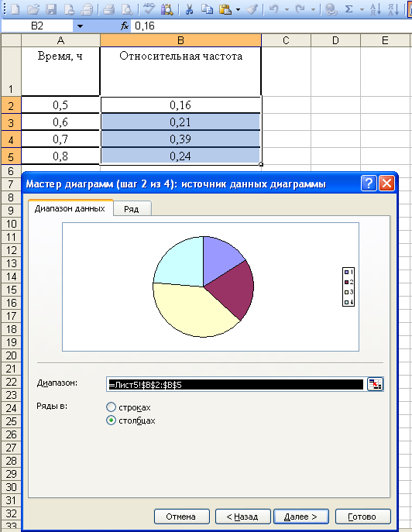
Task: Click the Copy icon in toolbar
Action: [207, 9]
